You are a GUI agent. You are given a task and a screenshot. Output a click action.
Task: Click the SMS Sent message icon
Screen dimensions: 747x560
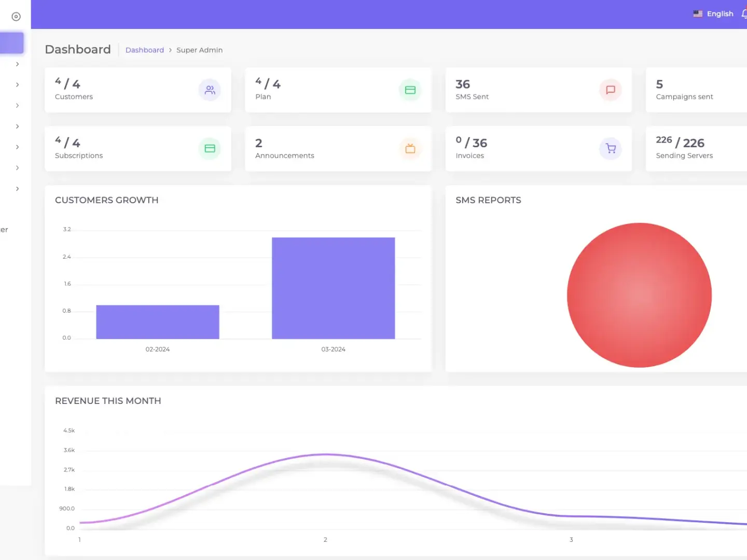click(611, 90)
